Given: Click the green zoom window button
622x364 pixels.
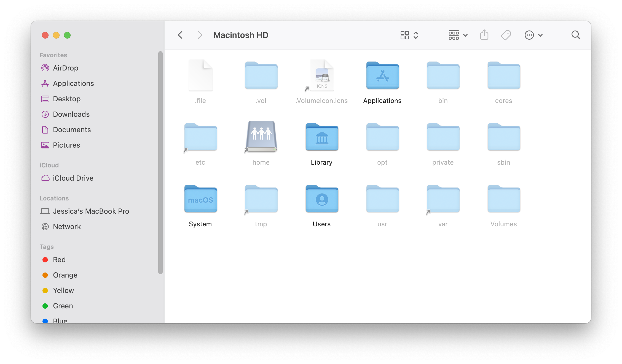Looking at the screenshot, I should pyautogui.click(x=67, y=35).
